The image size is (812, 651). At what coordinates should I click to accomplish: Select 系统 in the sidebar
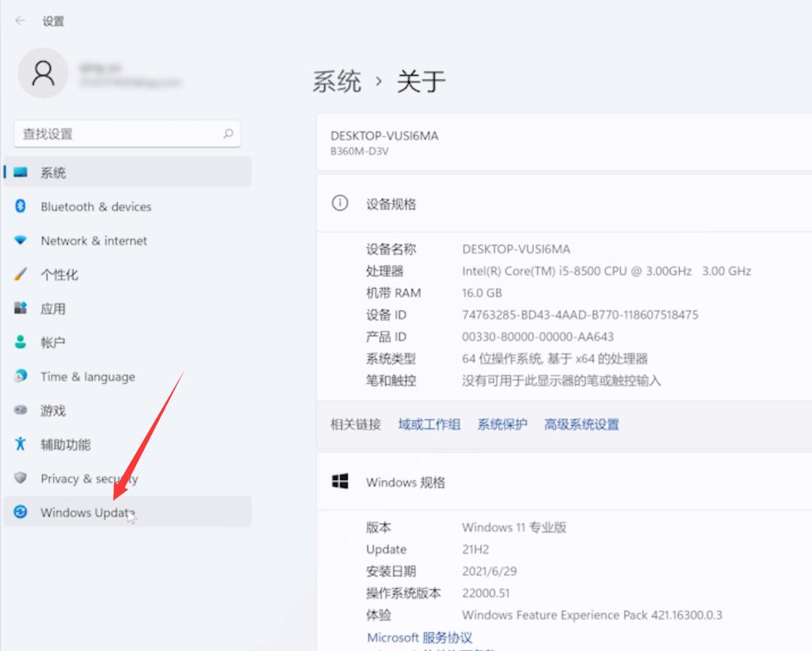pos(128,172)
